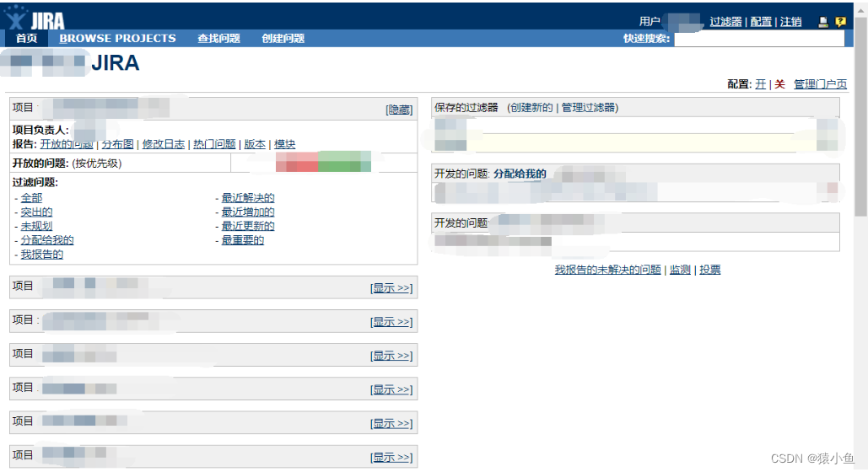Click 管理过滤器 in saved filters header
The height and width of the screenshot is (472, 868).
coord(588,107)
